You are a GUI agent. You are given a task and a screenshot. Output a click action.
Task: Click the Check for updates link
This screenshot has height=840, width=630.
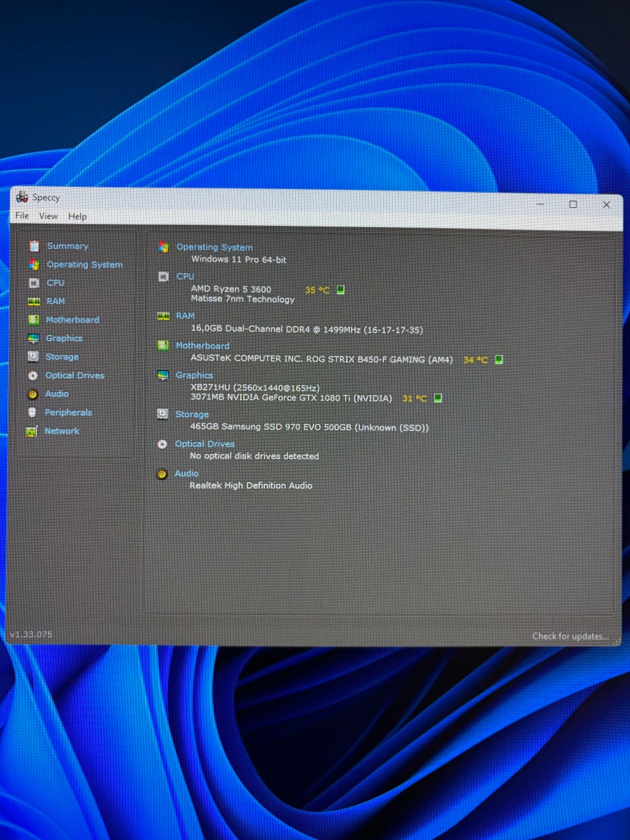point(570,636)
